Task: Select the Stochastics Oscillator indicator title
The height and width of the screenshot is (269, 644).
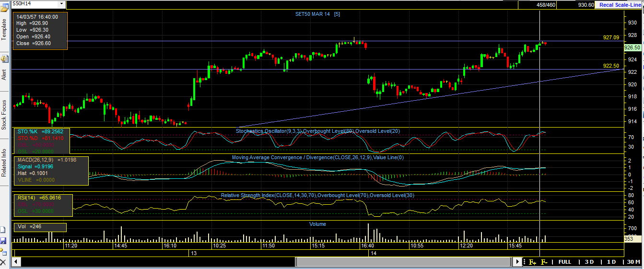Action: 318,131
